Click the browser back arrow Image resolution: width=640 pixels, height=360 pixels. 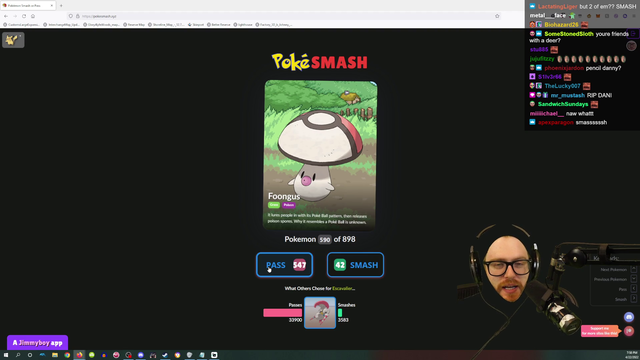point(6,16)
